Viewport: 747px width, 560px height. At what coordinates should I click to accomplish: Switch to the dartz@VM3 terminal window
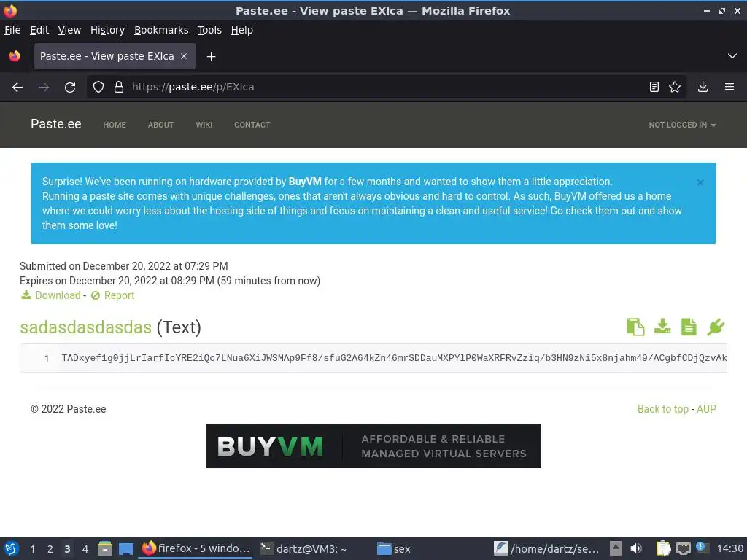303,548
